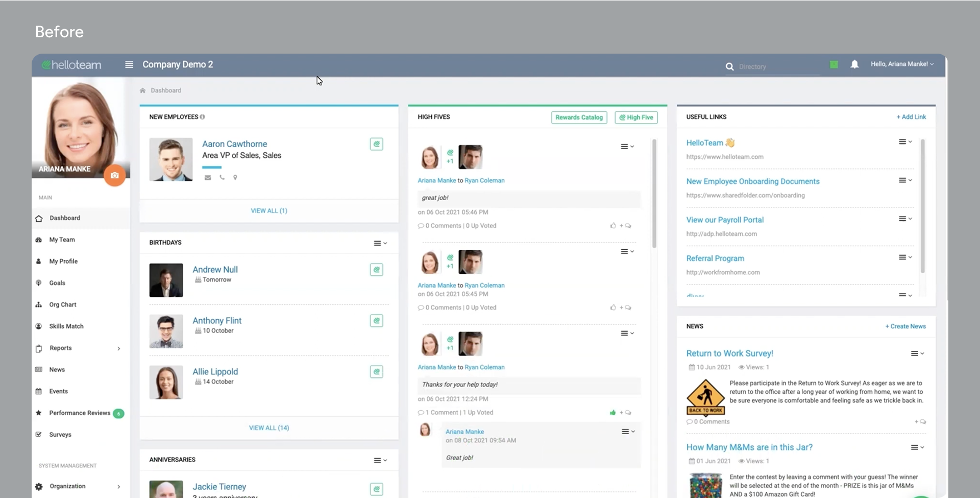980x498 pixels.
Task: High five Anthony Flint icon
Action: pyautogui.click(x=377, y=321)
